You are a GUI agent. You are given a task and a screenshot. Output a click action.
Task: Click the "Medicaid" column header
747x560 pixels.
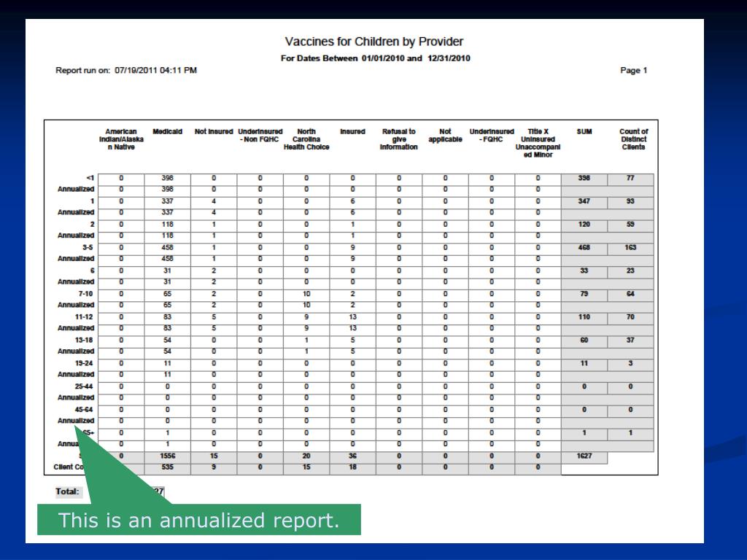point(167,131)
